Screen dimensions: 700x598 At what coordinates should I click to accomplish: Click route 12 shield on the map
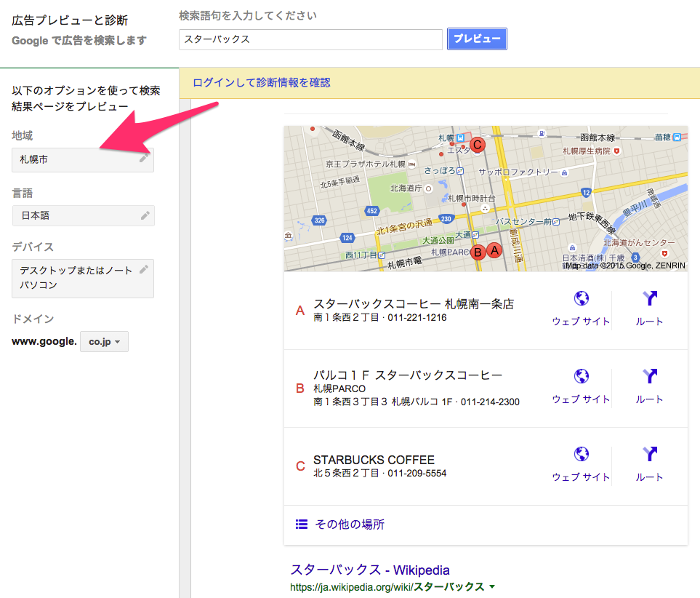(586, 193)
